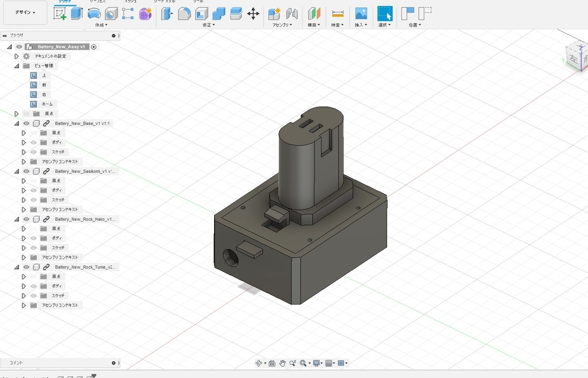This screenshot has width=588, height=378.
Task: Select the Hole tool
Action: click(x=111, y=14)
